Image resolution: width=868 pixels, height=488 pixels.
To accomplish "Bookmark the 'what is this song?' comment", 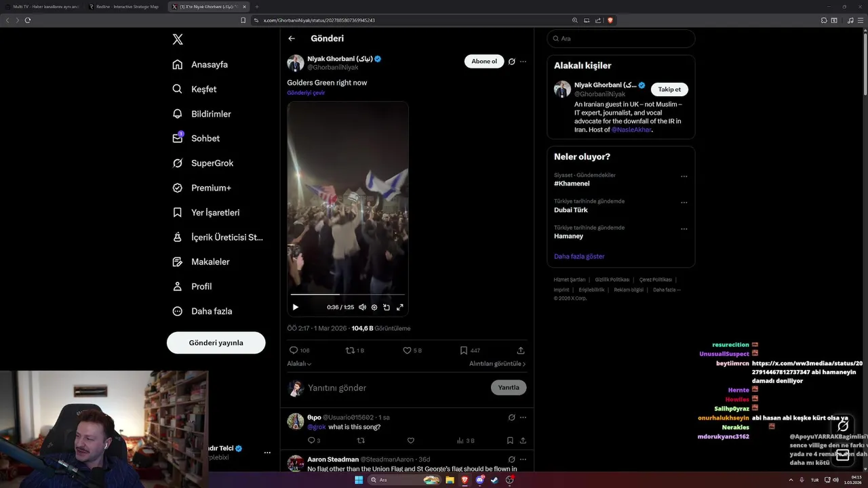I will (x=510, y=441).
